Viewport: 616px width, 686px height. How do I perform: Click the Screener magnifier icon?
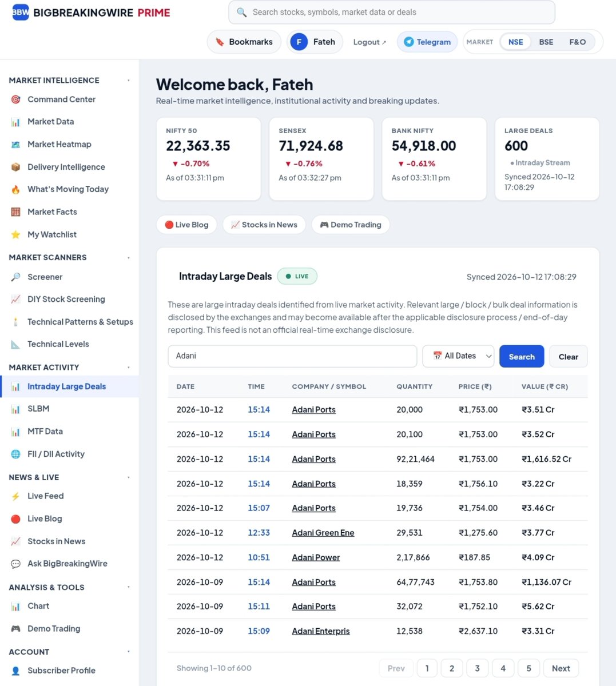[x=16, y=277]
